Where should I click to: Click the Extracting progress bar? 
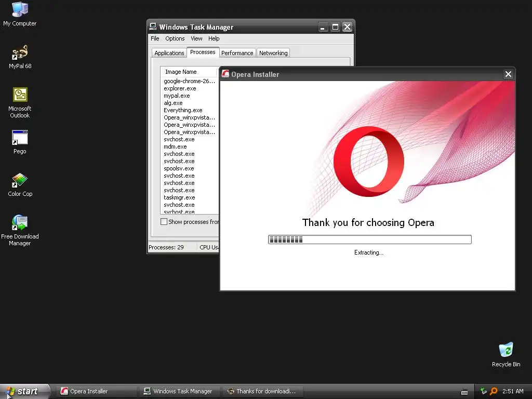click(369, 240)
